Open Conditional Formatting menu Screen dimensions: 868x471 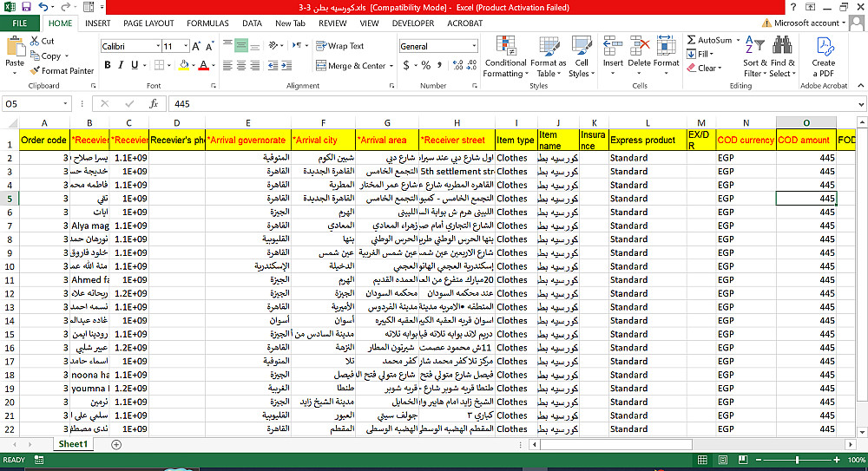pyautogui.click(x=505, y=57)
